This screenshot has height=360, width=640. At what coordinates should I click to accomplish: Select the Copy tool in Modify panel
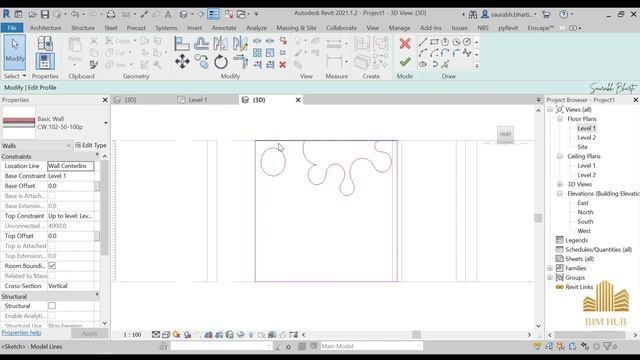click(x=201, y=62)
